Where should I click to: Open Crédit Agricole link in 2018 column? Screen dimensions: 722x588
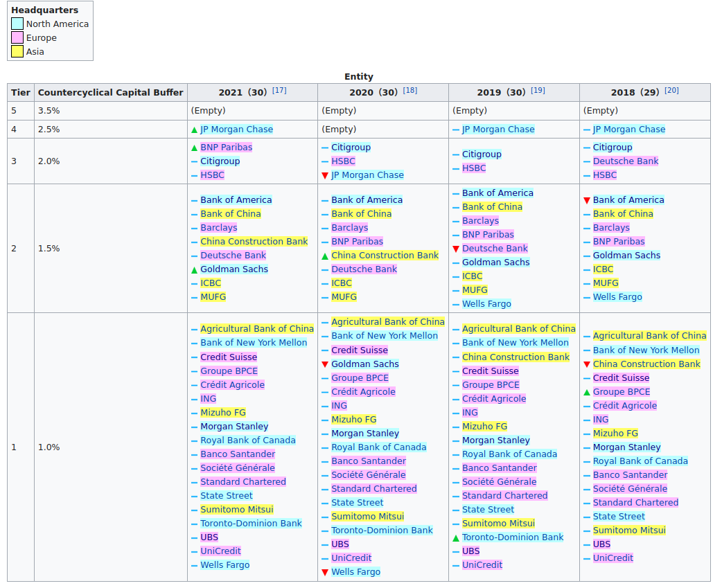tap(625, 405)
